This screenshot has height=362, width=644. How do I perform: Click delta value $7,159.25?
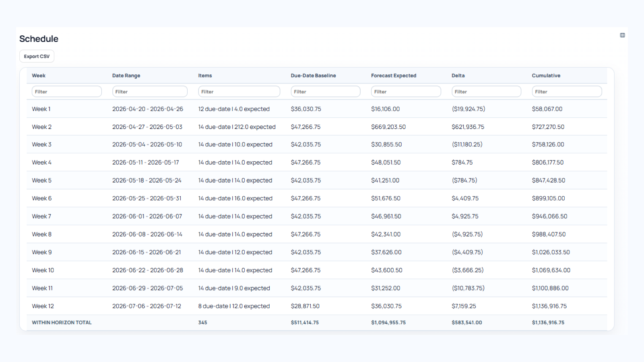464,306
